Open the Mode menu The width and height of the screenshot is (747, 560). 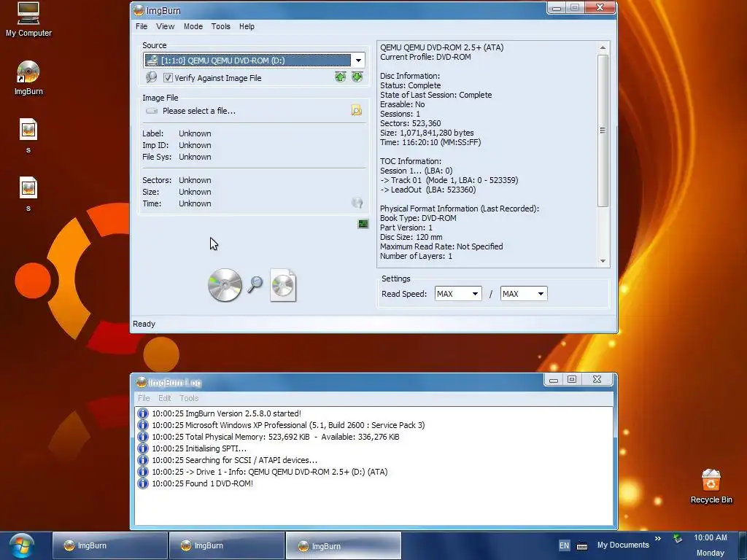(193, 26)
